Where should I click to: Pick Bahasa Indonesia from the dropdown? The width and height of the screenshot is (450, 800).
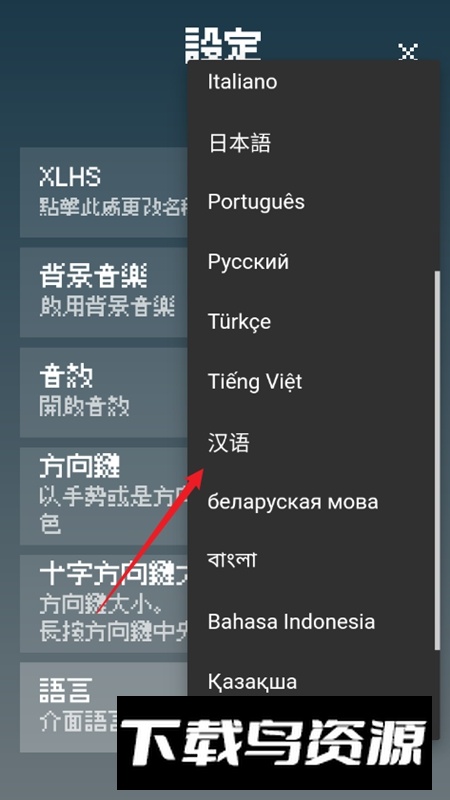coord(313,621)
